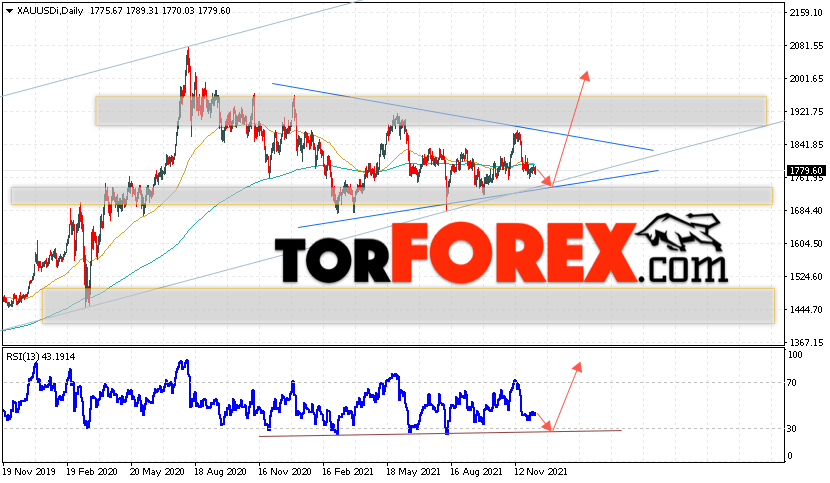Select the XAUUSDi,Daily symbol label
830x483 pixels.
click(50, 11)
